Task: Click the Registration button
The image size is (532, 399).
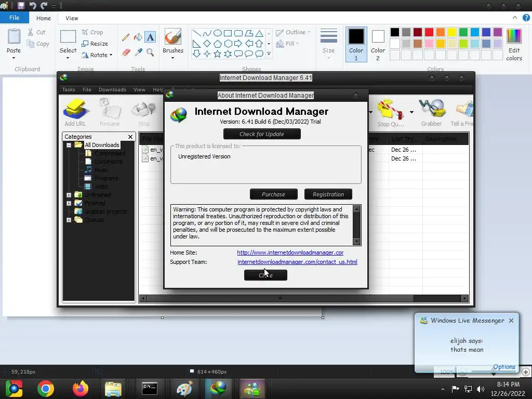Action: pos(328,194)
